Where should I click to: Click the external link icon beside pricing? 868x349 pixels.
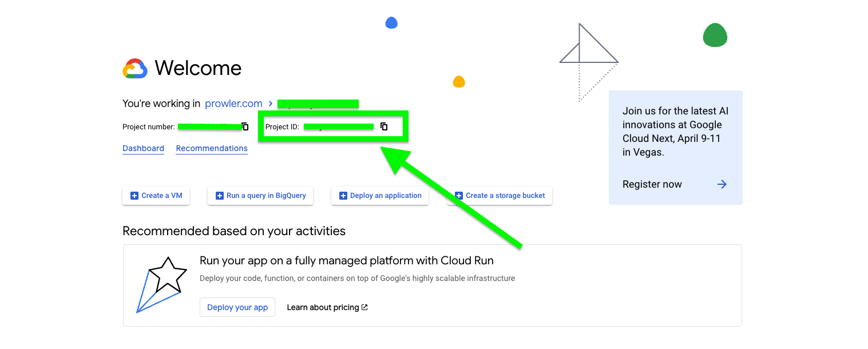point(364,307)
